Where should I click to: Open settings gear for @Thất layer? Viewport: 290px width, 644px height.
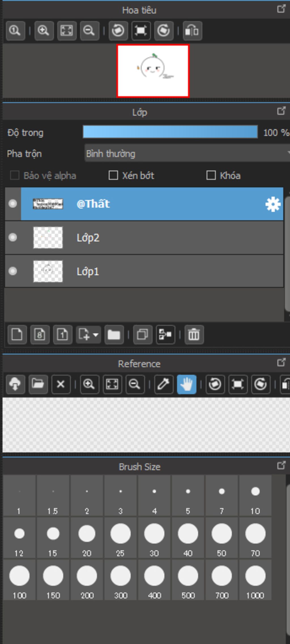pos(273,204)
